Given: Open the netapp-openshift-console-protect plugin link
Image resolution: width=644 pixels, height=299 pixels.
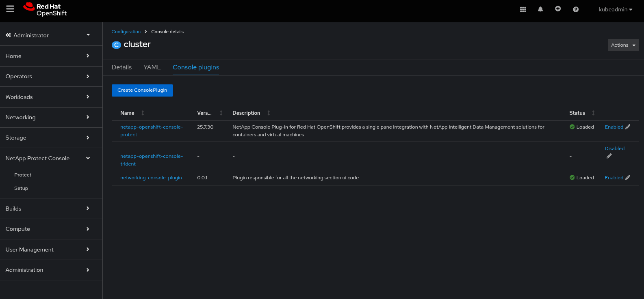Looking at the screenshot, I should [152, 131].
